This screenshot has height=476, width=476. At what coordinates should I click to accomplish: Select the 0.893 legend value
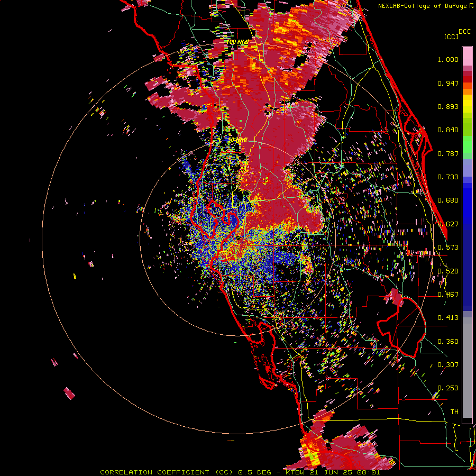pos(448,106)
